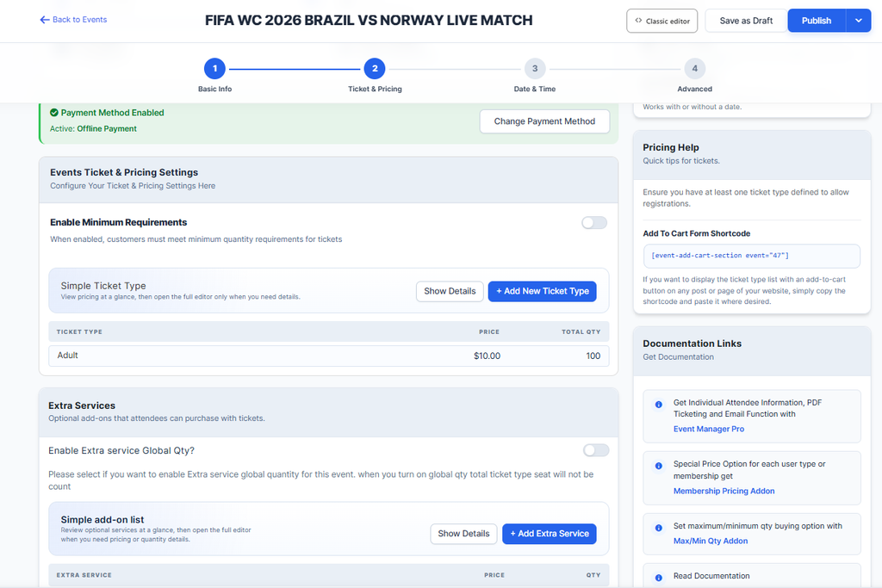This screenshot has height=588, width=882.
Task: Click extra services QTY column header
Action: (593, 575)
